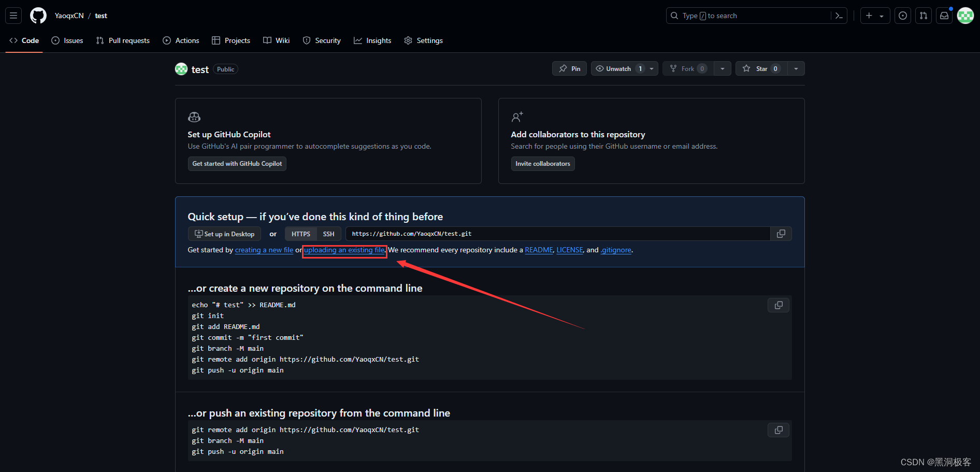
Task: Open the Unwatch notifications dropdown
Action: click(625, 68)
